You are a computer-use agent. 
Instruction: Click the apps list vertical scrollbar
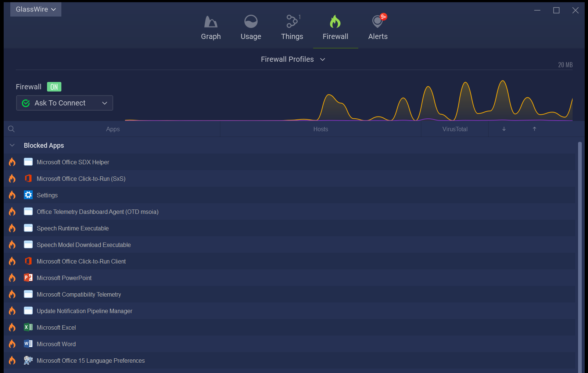coord(580,257)
